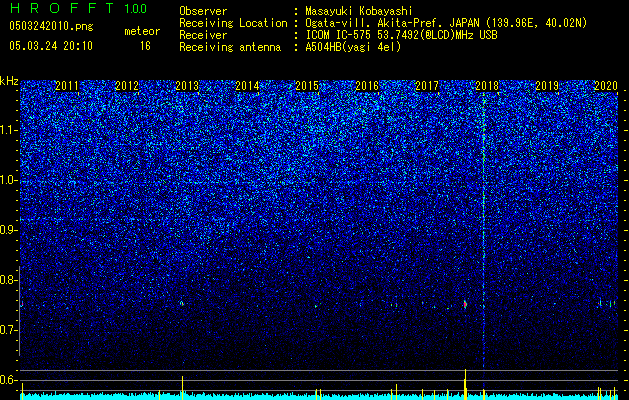The height and width of the screenshot is (400, 629).
Task: Click the 0.6 frequency axis label
Action: [x=9, y=380]
